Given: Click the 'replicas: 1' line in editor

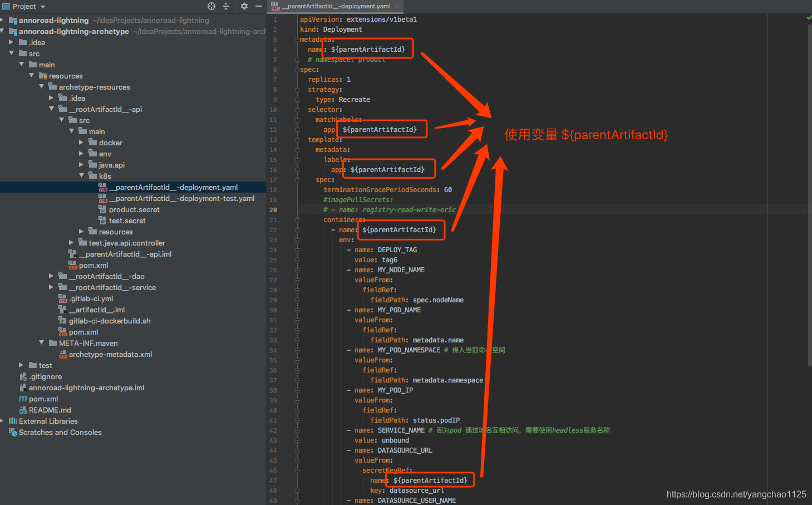Looking at the screenshot, I should [x=329, y=80].
